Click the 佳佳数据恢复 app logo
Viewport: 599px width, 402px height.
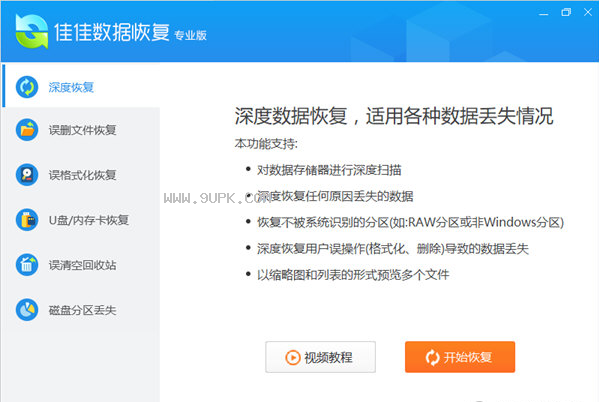[x=32, y=31]
